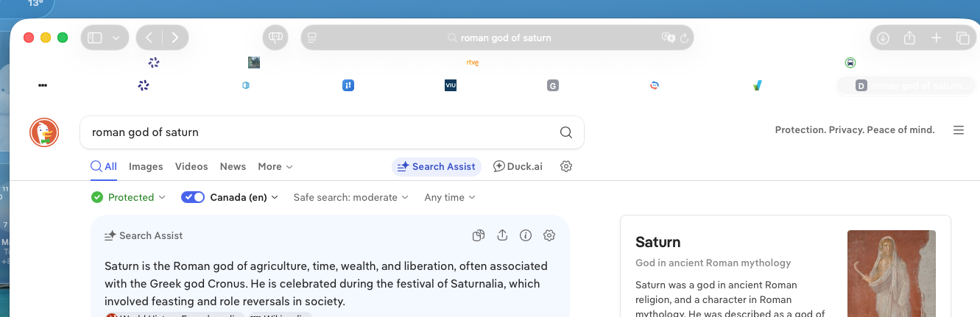Screen dimensions: 980x317
Task: Click the magnifier search submit icon
Action: (565, 132)
